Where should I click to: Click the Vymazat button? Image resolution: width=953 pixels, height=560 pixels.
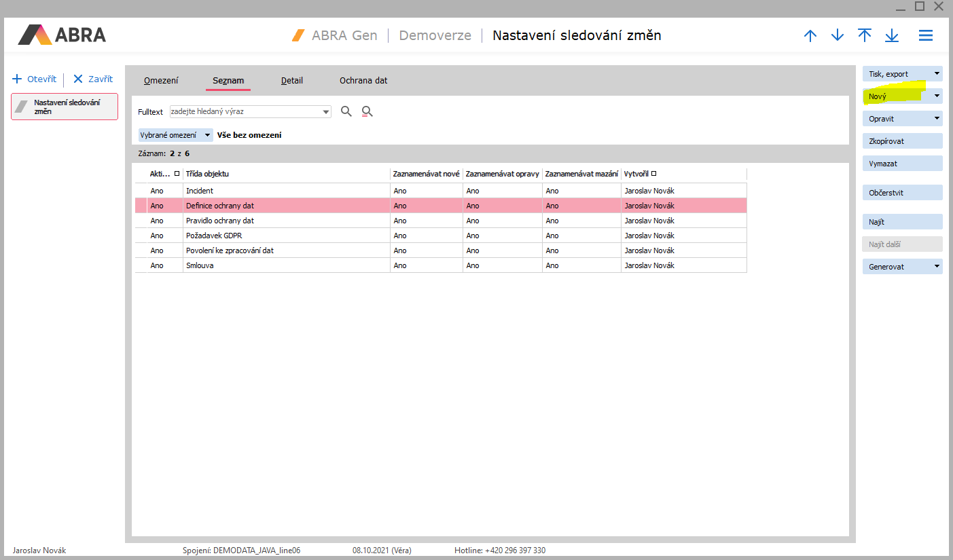tap(902, 164)
